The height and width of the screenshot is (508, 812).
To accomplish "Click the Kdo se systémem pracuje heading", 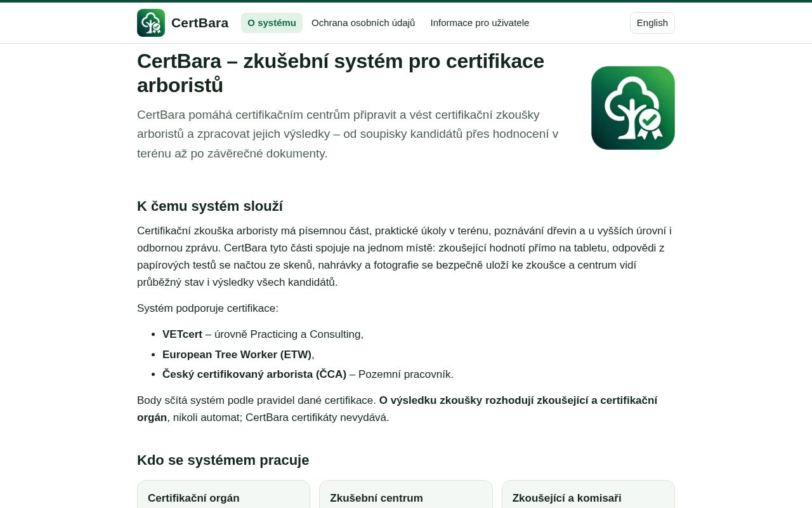I will click(x=223, y=460).
